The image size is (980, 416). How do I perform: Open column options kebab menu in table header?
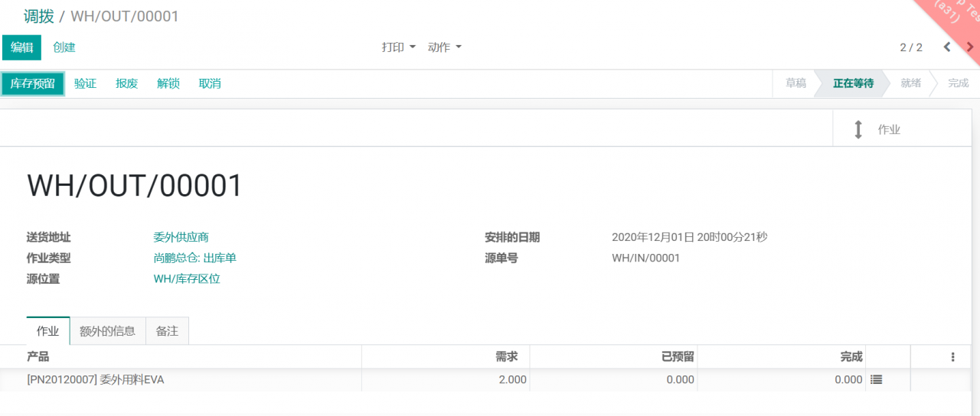[x=952, y=356]
